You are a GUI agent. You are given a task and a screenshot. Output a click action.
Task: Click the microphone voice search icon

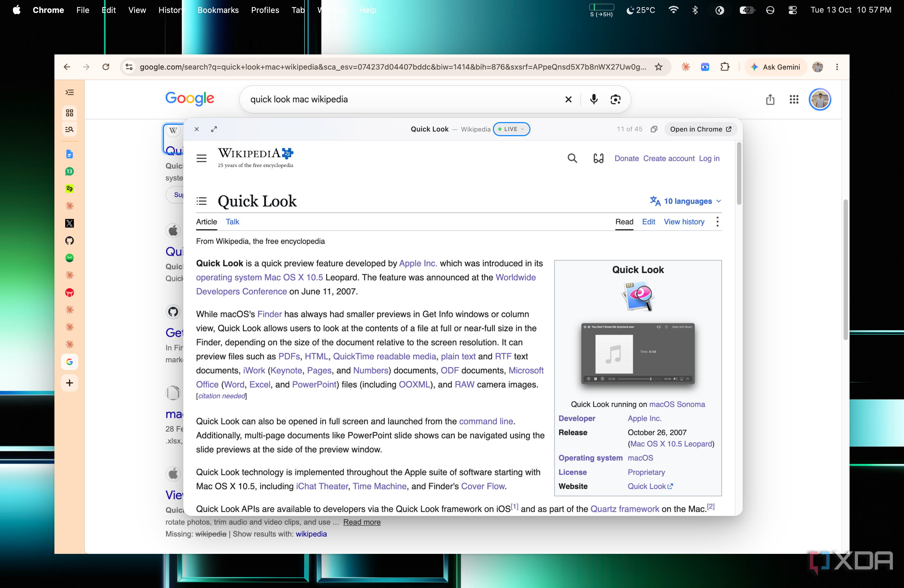tap(594, 100)
